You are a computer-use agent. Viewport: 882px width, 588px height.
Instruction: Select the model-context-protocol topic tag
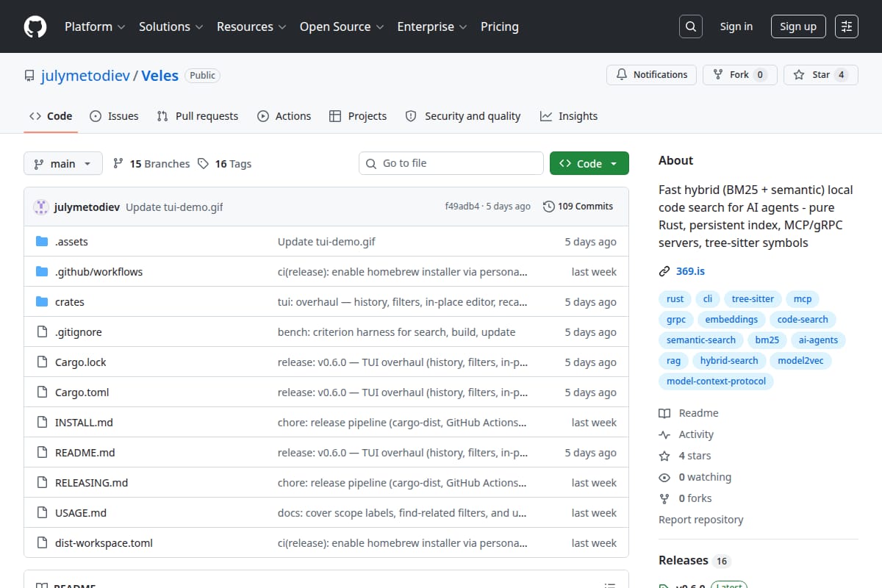[x=716, y=381]
